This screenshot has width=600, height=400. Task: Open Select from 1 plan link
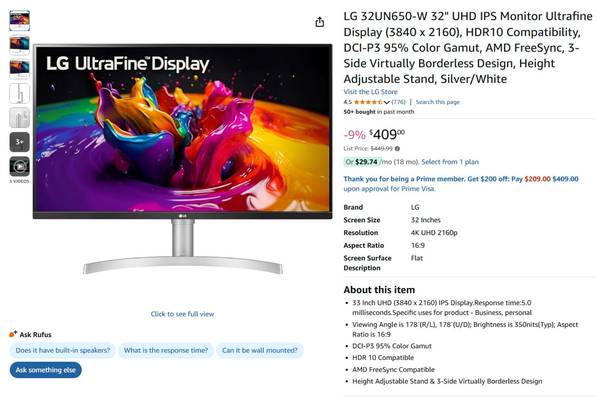pyautogui.click(x=450, y=162)
